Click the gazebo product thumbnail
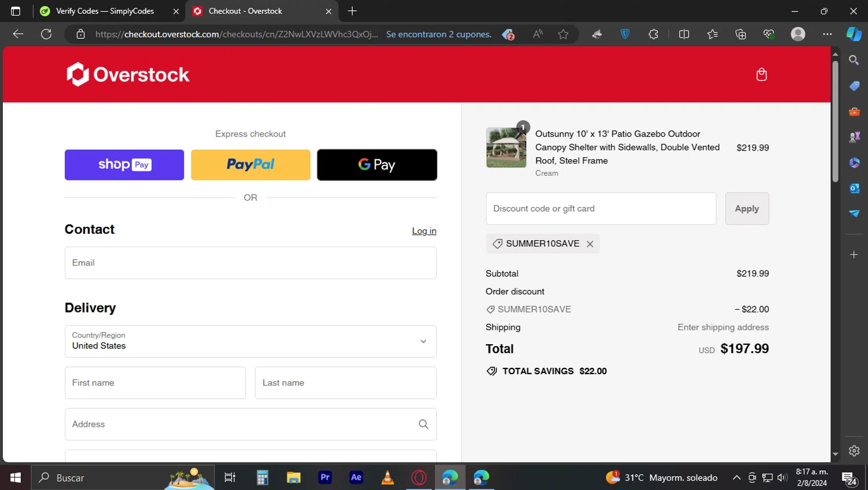 (506, 148)
